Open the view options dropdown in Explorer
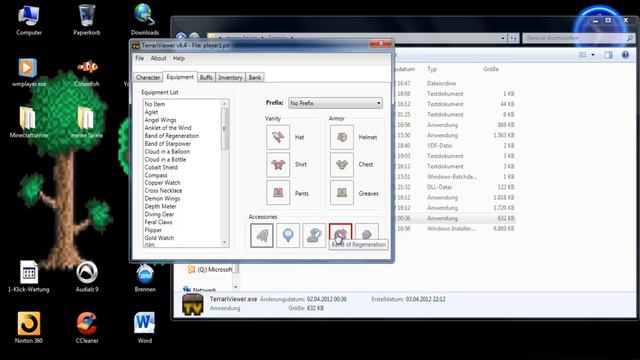 593,55
